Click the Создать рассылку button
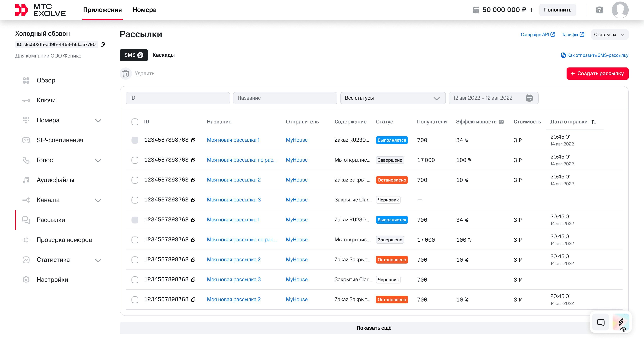644x345 pixels. [597, 73]
